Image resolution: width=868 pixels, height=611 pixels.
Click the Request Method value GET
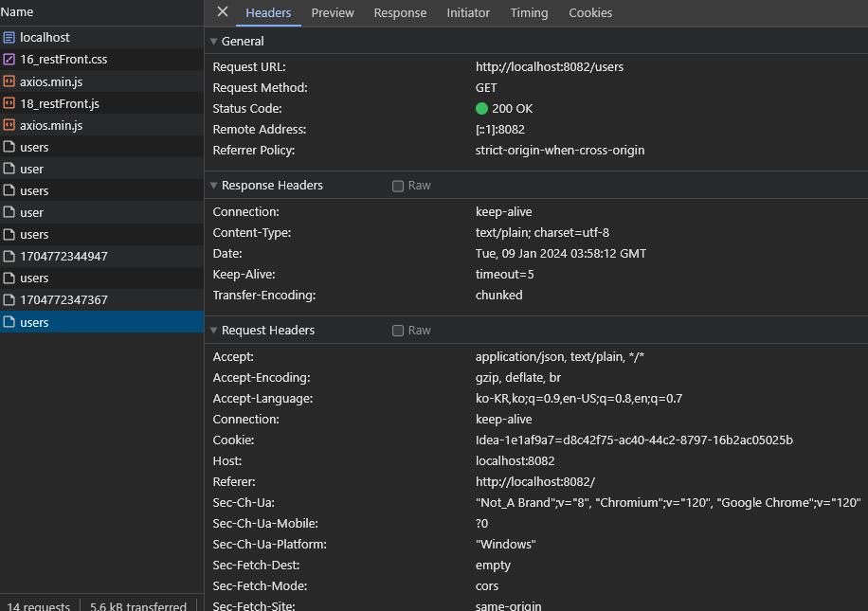[x=486, y=88]
